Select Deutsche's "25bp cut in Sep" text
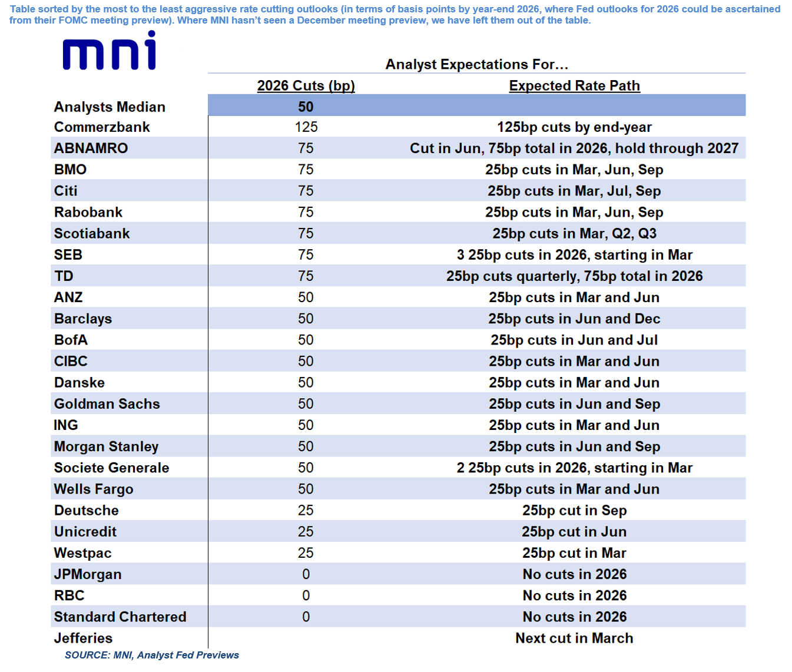 pyautogui.click(x=574, y=511)
